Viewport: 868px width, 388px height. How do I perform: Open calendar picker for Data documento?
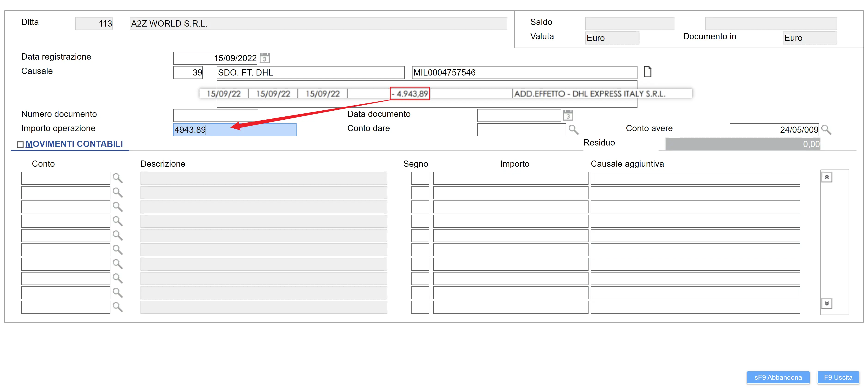click(x=568, y=115)
